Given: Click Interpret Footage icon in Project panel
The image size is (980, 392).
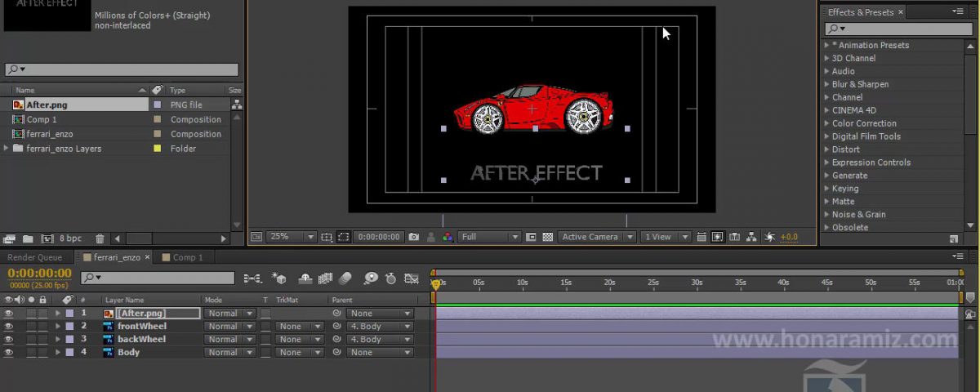Looking at the screenshot, I should [10, 238].
